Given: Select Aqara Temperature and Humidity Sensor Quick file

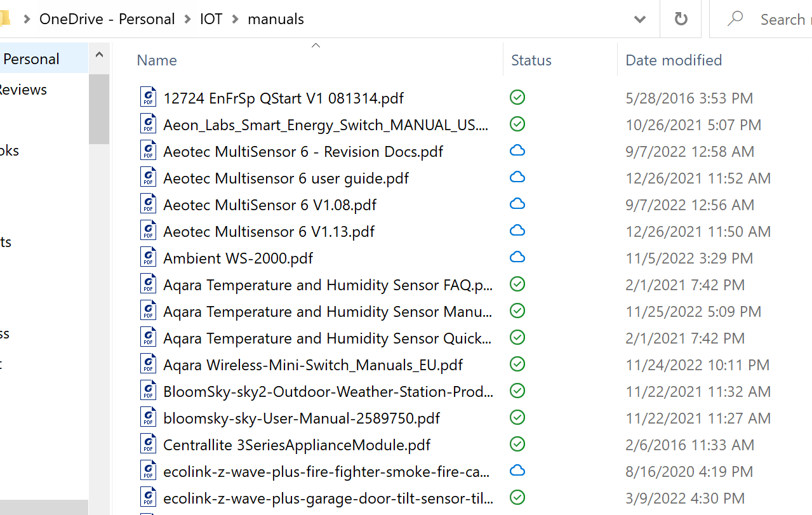Looking at the screenshot, I should (328, 338).
